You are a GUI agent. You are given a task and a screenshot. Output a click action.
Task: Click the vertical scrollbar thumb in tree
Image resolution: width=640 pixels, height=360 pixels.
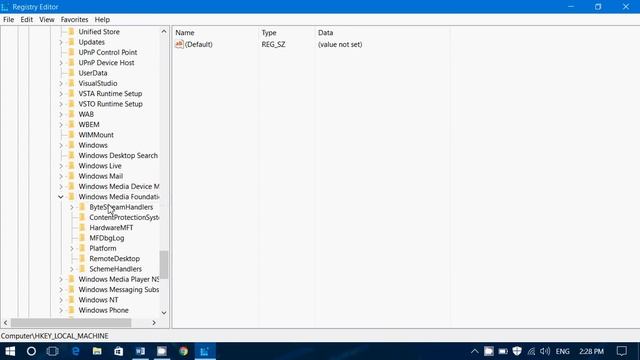coord(164,264)
